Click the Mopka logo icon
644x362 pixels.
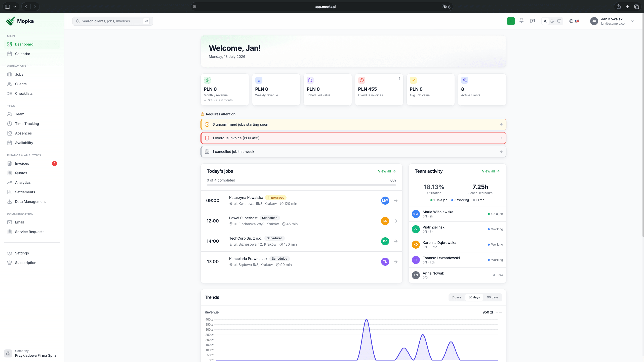click(10, 21)
